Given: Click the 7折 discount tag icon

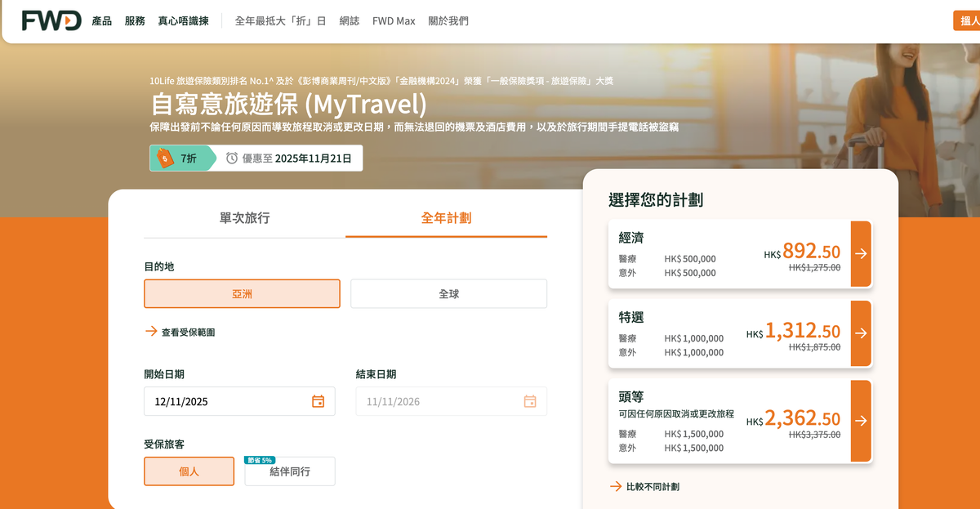Looking at the screenshot, I should (165, 158).
